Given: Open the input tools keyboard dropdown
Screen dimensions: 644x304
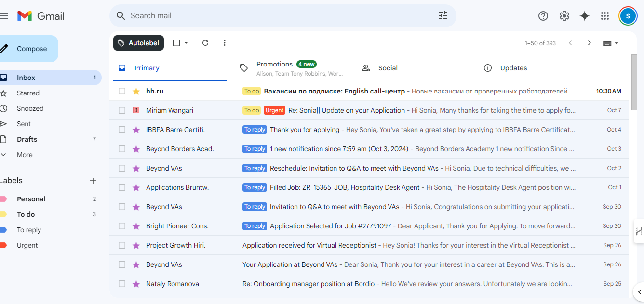Looking at the screenshot, I should tap(611, 43).
